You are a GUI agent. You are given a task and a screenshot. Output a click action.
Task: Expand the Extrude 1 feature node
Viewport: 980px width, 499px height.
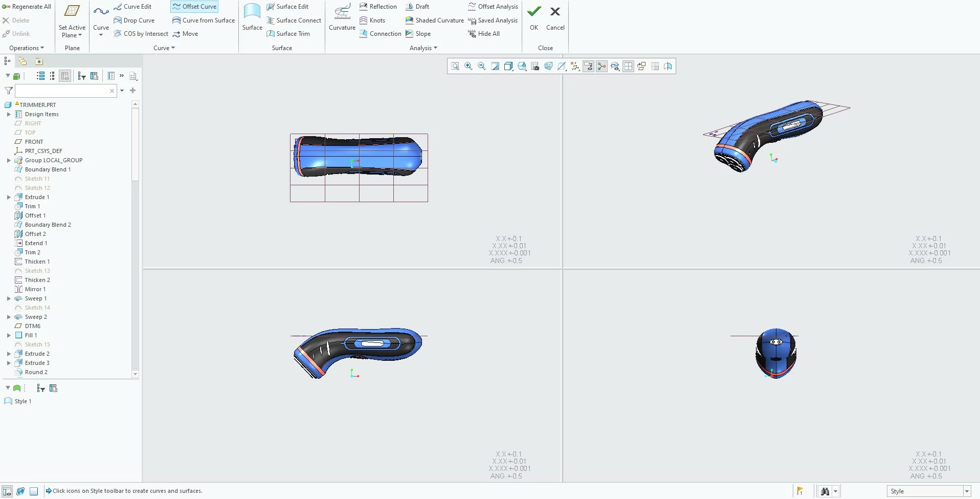[9, 197]
